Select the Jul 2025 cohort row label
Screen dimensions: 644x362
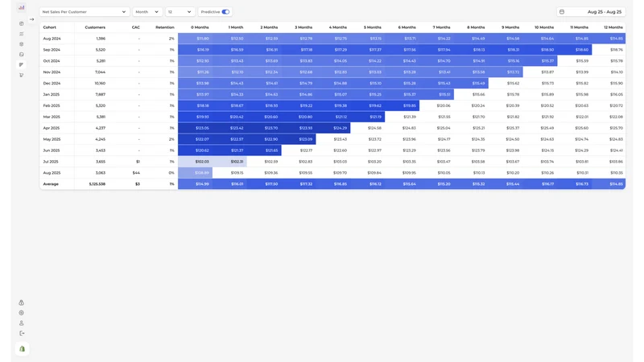(x=51, y=162)
